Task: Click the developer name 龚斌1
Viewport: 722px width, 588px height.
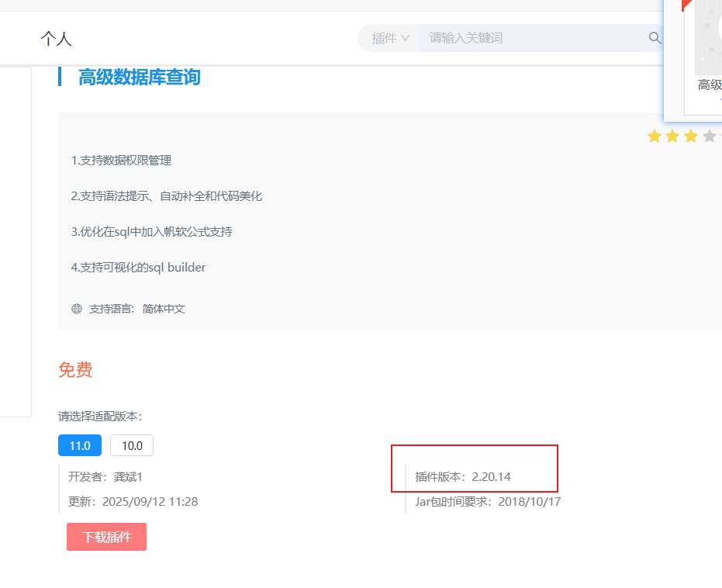Action: pos(128,476)
